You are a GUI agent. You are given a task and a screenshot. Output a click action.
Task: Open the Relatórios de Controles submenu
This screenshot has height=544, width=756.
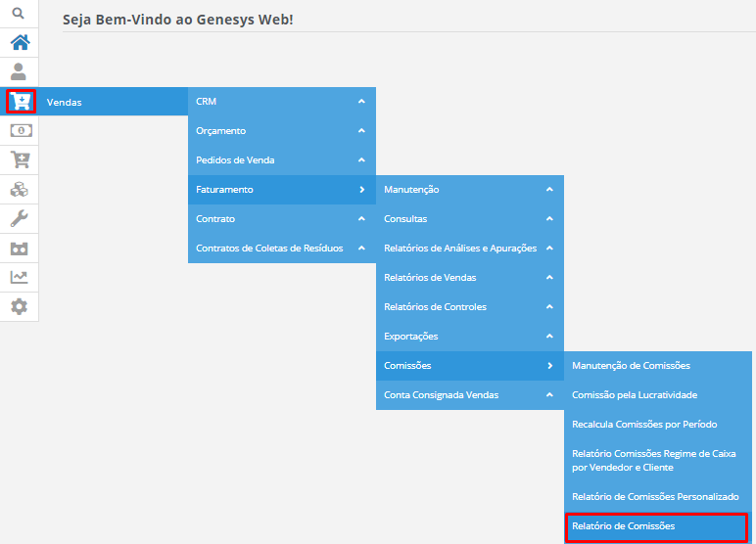[x=470, y=307]
